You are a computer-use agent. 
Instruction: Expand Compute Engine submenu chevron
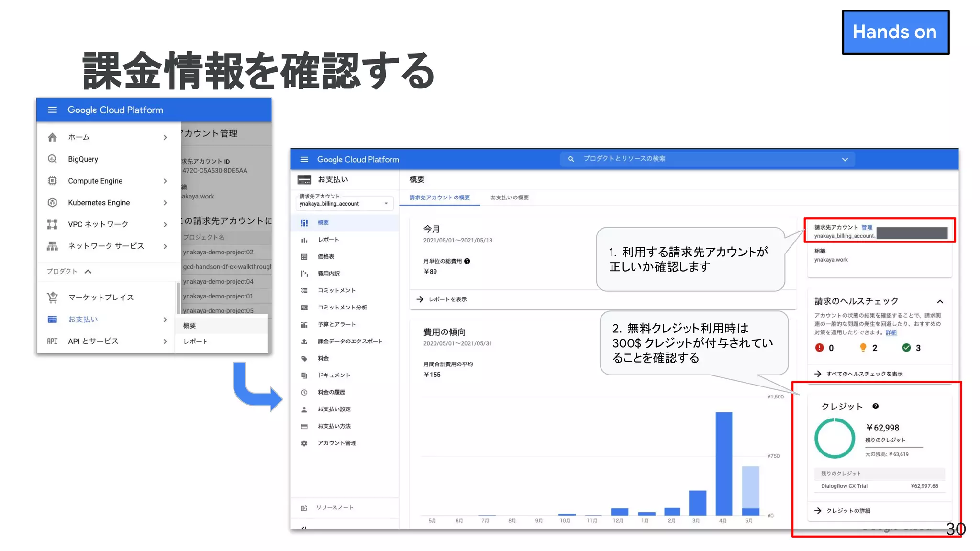[165, 181]
